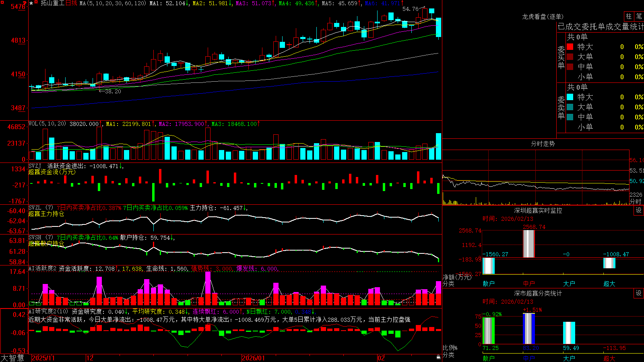Select the 02 month marker on time axis

(381, 358)
